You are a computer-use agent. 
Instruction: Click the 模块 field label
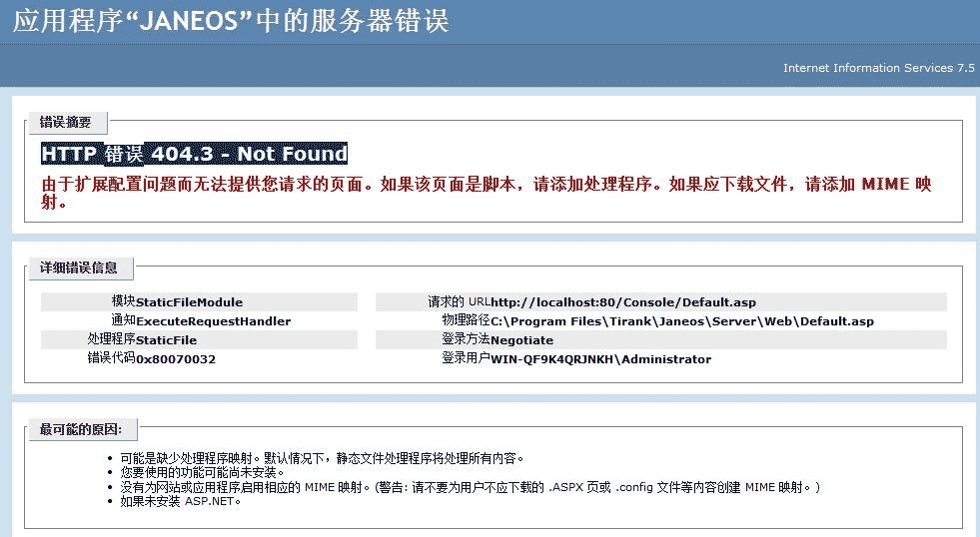123,301
